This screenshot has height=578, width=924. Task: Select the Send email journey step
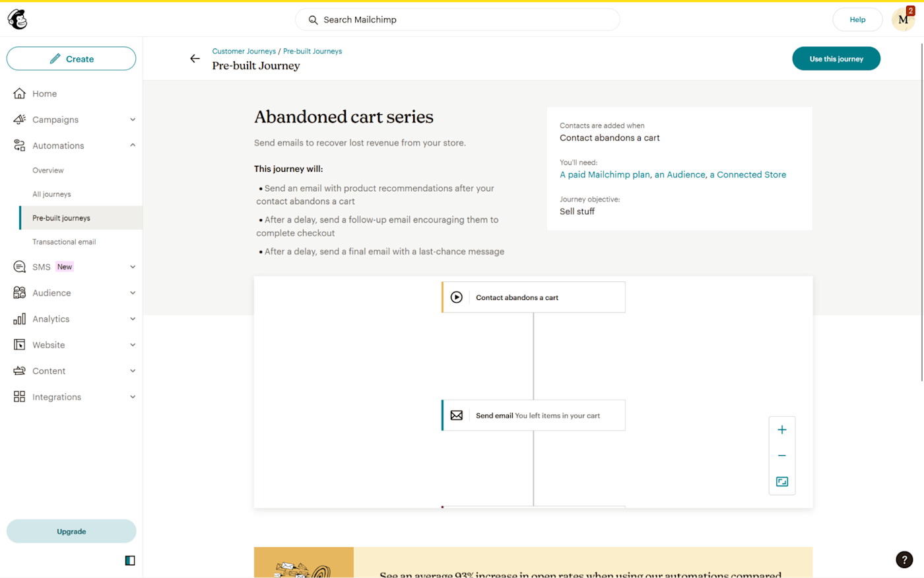point(533,415)
